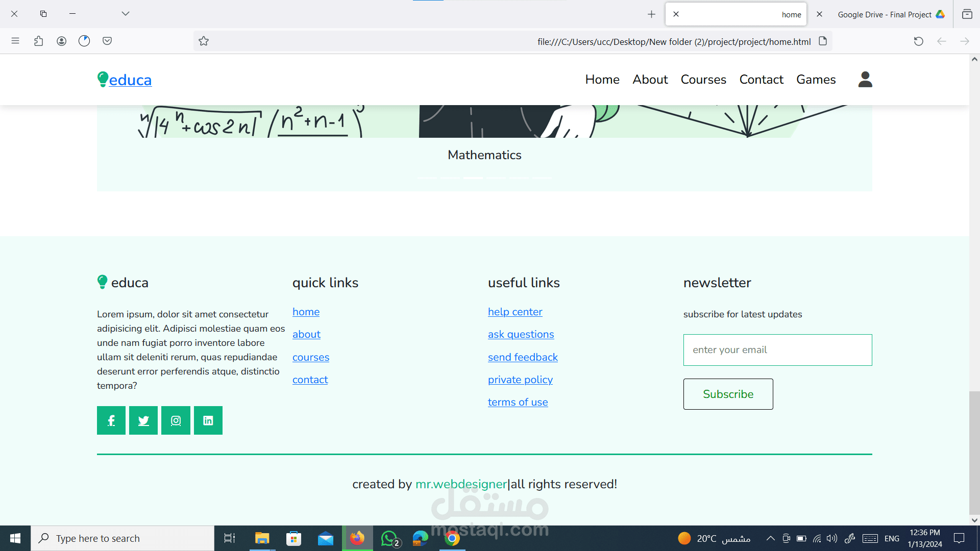The width and height of the screenshot is (980, 551).
Task: Open the LinkedIn social icon
Action: pyautogui.click(x=208, y=420)
